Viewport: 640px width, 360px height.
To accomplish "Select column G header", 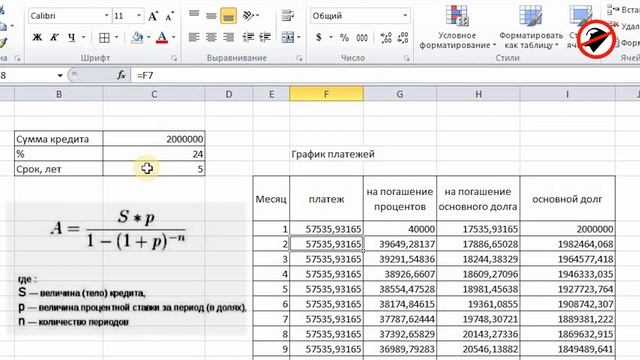I will 400,94.
